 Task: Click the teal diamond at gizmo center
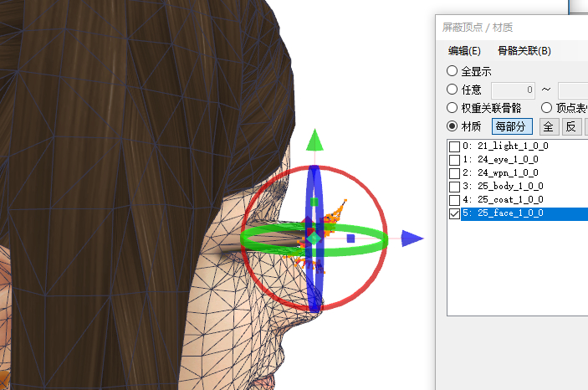click(x=314, y=238)
